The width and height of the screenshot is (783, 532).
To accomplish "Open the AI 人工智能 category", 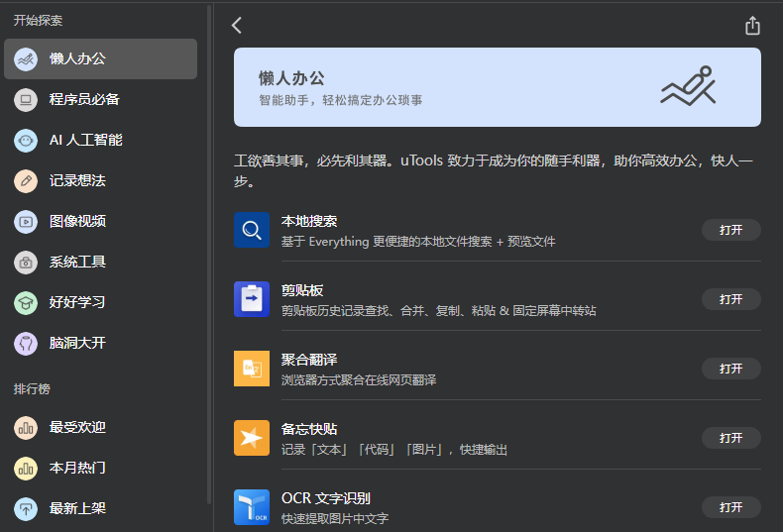I will (100, 141).
